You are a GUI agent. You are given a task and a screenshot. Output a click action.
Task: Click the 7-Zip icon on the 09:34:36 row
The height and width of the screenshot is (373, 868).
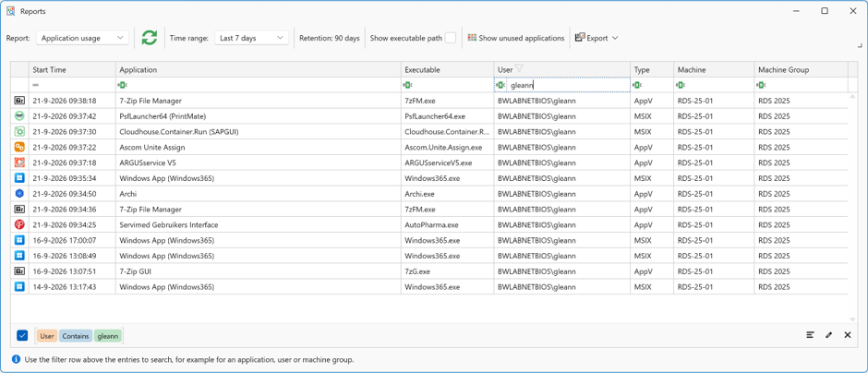[19, 210]
